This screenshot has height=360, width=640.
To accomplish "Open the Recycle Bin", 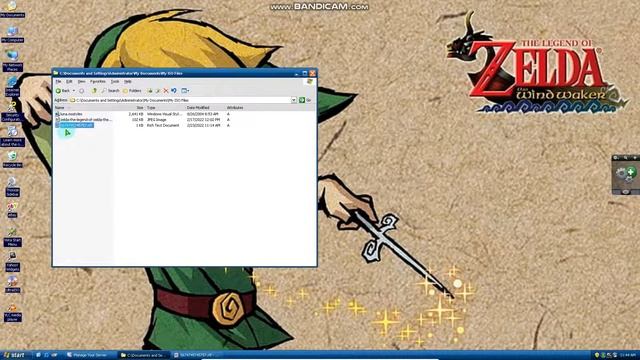I will click(12, 160).
